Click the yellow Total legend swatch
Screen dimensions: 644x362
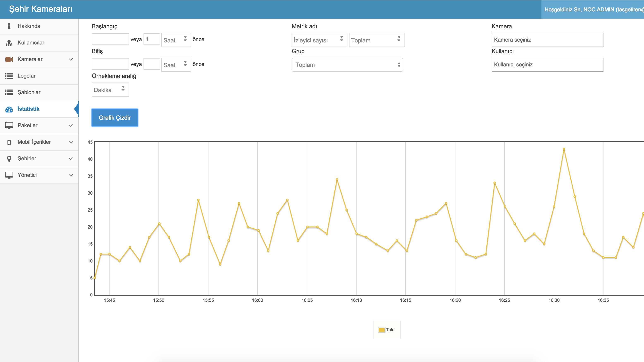[x=382, y=330]
